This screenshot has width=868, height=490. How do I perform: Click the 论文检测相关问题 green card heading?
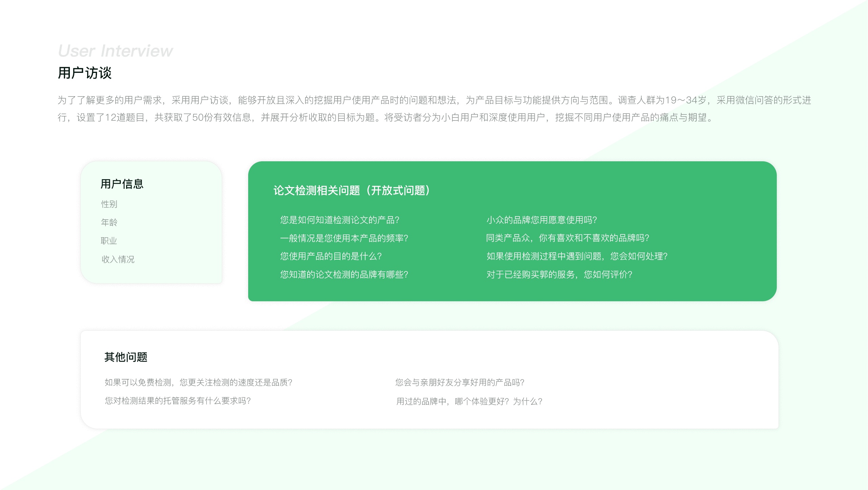(352, 190)
